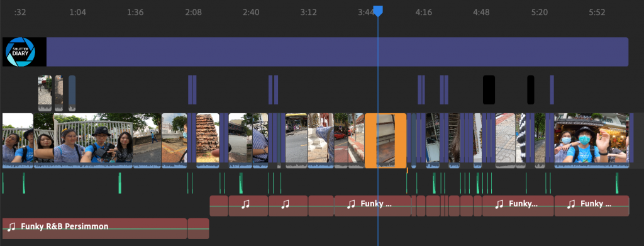Select the long purple title clip
Image resolution: width=644 pixels, height=246 pixels.
pos(337,52)
